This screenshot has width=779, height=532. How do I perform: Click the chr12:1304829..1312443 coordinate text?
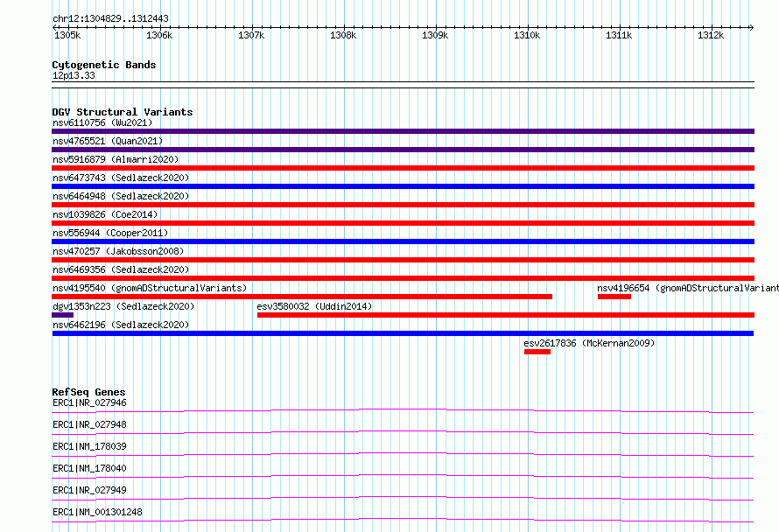[x=110, y=19]
